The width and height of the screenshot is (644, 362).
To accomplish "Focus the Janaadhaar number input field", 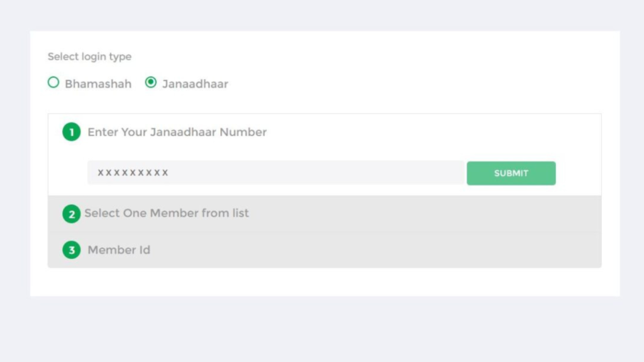I will (x=275, y=172).
